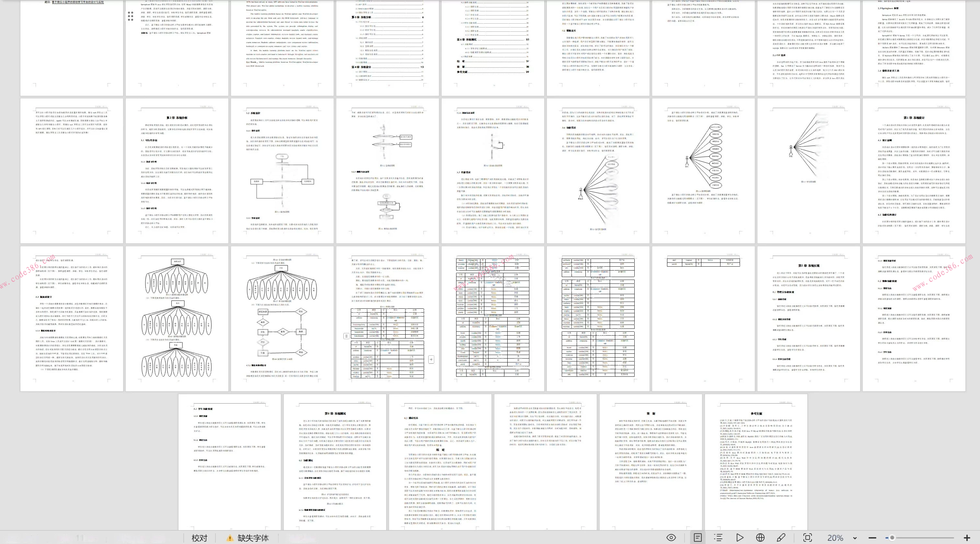Switch to page layout view icon

pyautogui.click(x=698, y=538)
